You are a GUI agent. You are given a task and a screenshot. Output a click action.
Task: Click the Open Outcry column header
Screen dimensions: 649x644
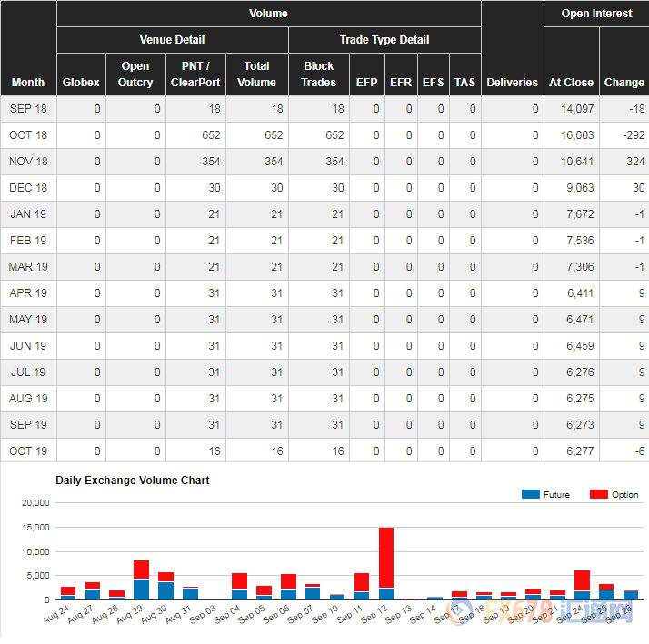pyautogui.click(x=135, y=74)
